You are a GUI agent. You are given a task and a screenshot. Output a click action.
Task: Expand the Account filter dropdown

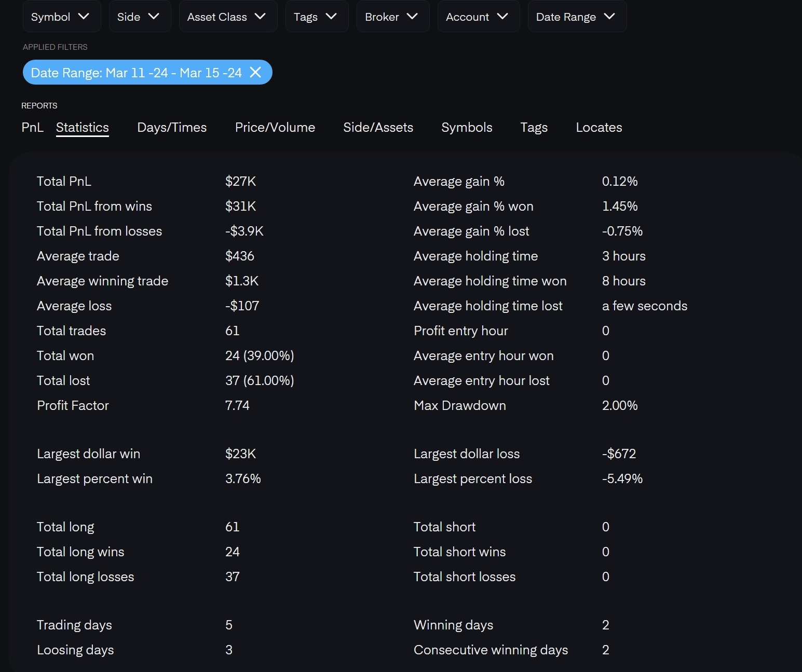point(477,17)
